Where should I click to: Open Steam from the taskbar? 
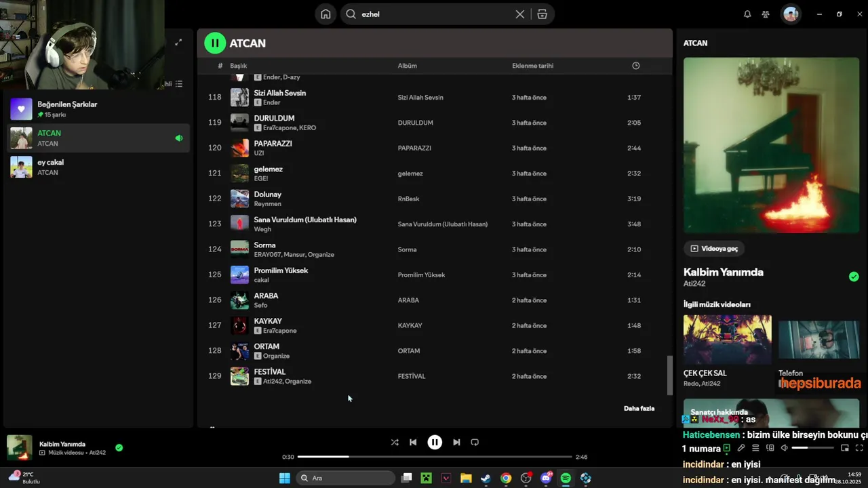[x=486, y=479]
